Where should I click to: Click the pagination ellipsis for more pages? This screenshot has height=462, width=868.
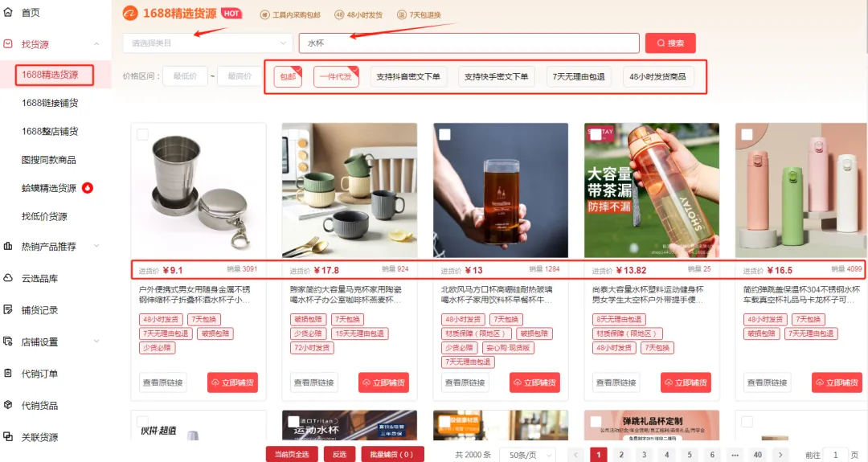(735, 455)
